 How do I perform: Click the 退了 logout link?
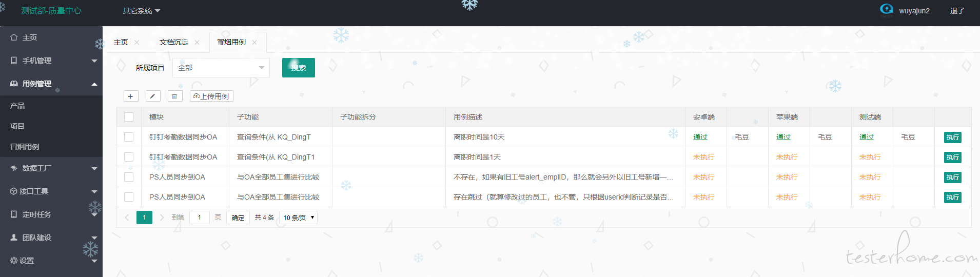(957, 11)
